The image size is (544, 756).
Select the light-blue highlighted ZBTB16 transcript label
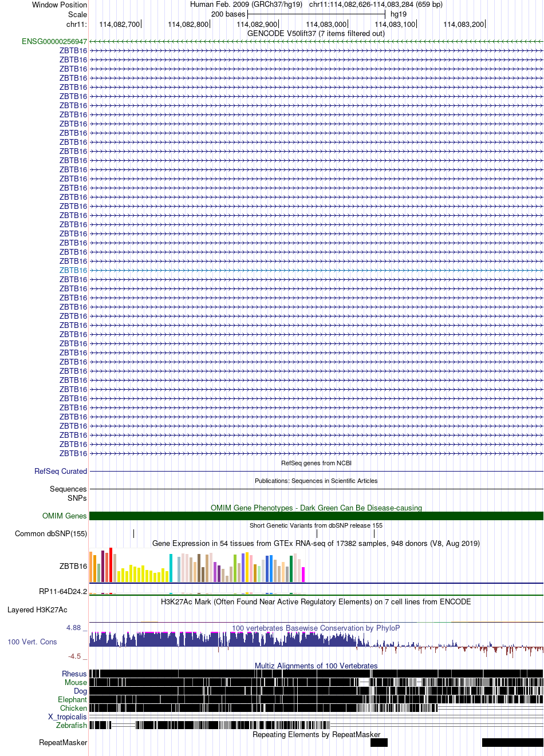click(73, 270)
